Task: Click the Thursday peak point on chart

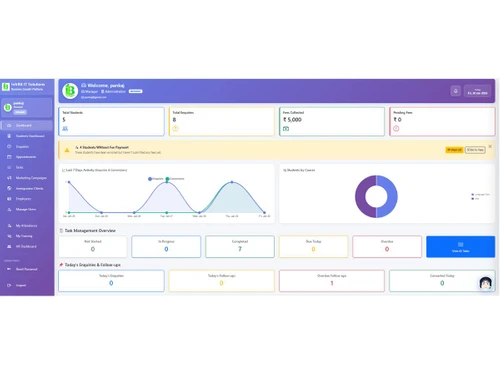Action: (232, 182)
